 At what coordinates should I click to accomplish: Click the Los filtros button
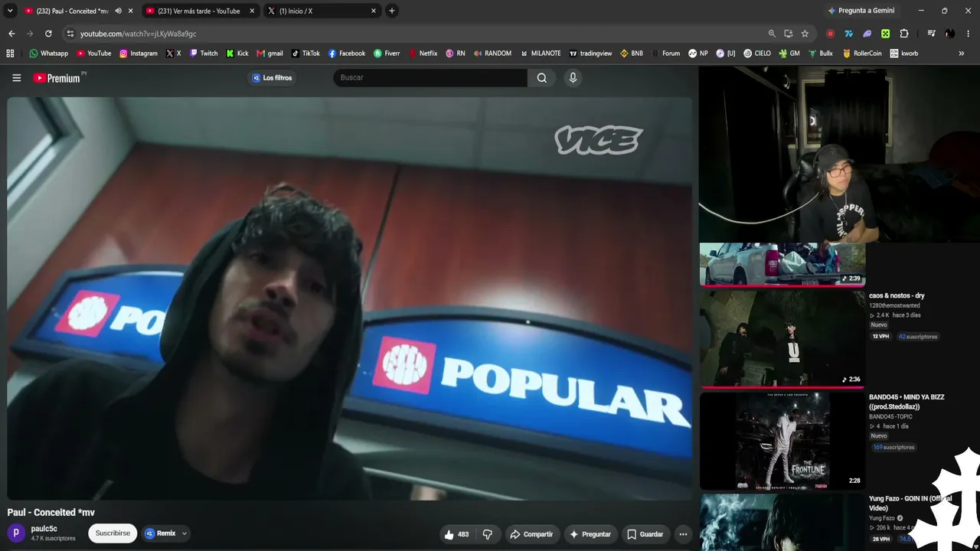272,77
